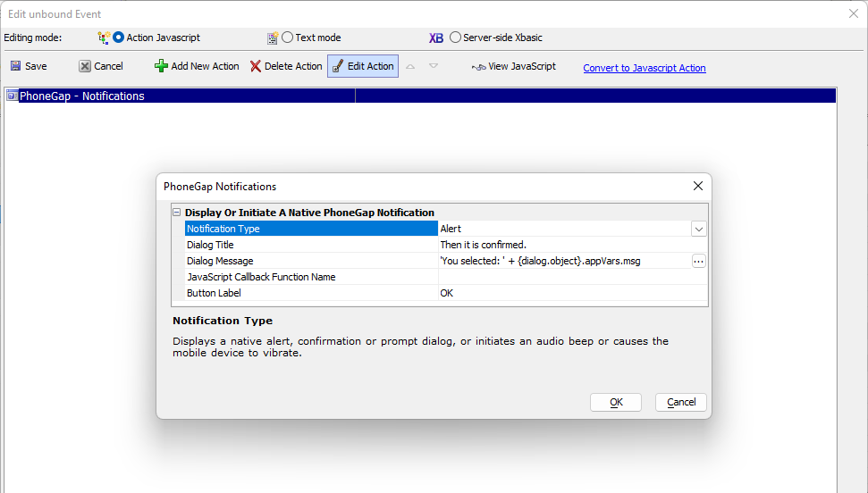
Task: Edit the 'You selected:' message expression field
Action: click(564, 261)
